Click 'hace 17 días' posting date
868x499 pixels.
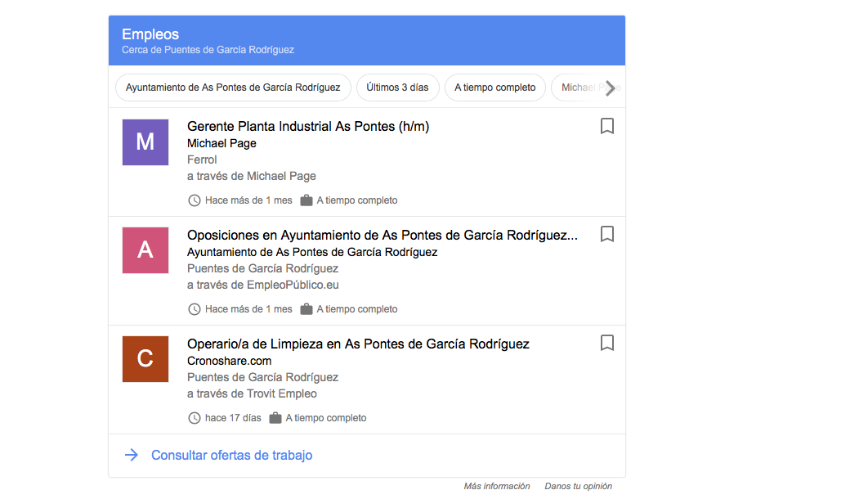[233, 418]
